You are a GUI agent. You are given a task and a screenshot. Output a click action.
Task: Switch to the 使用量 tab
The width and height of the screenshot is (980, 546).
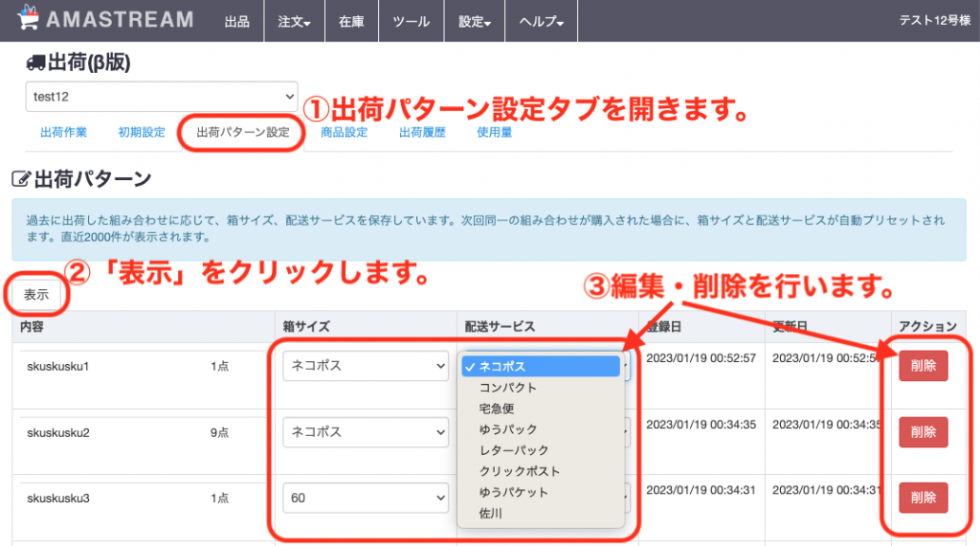[495, 132]
